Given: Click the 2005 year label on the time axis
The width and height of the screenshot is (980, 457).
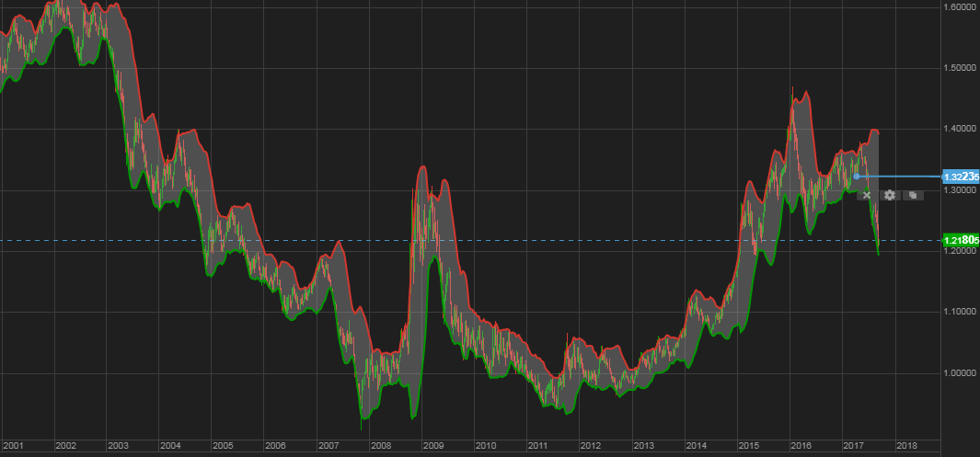Looking at the screenshot, I should pos(223,446).
